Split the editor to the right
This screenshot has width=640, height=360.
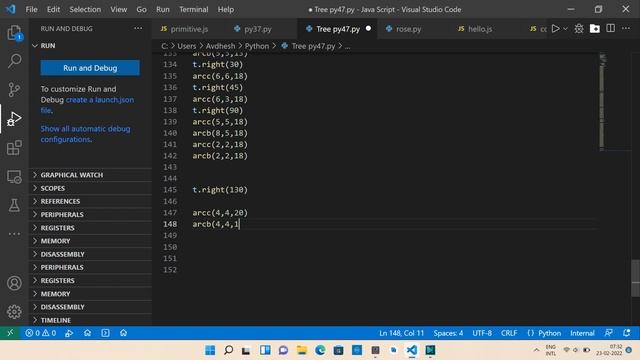[611, 28]
